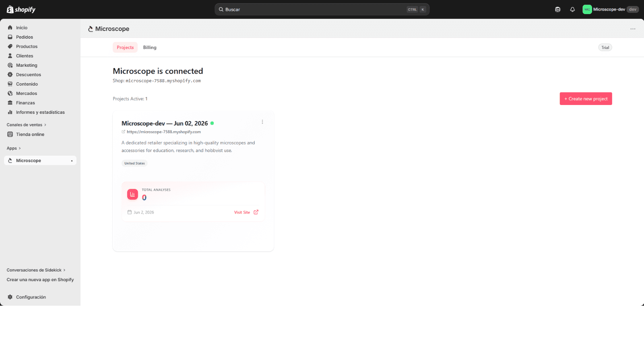Click the Projects Active: 1 text
Viewport: 644px width, 362px height.
(x=130, y=99)
